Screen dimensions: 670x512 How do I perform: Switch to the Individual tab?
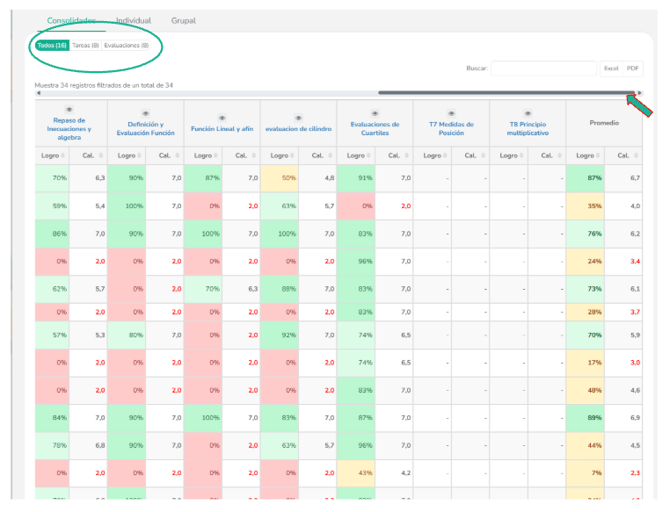click(x=133, y=20)
